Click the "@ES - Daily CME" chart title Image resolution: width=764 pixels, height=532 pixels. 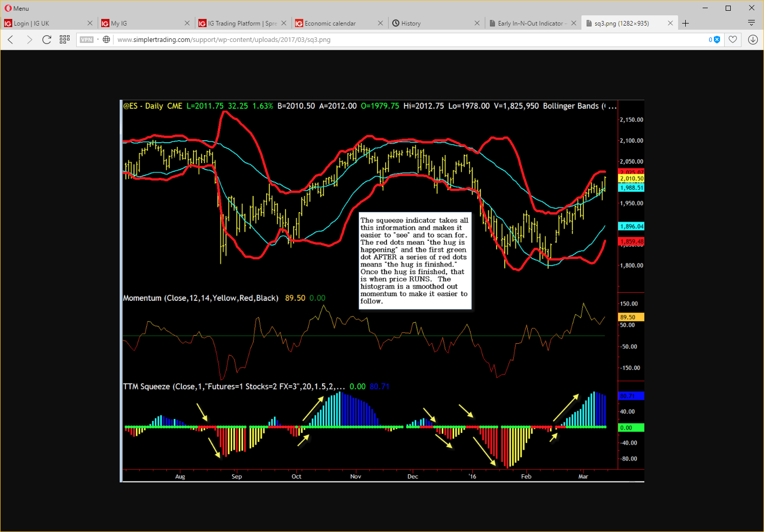click(x=153, y=106)
